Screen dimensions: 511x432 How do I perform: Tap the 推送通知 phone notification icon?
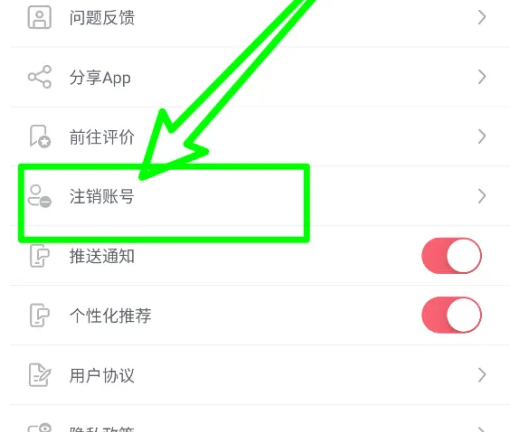tap(40, 256)
